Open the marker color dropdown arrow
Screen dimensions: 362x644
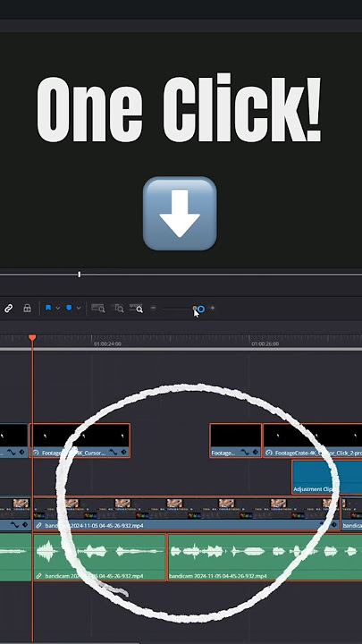79,308
